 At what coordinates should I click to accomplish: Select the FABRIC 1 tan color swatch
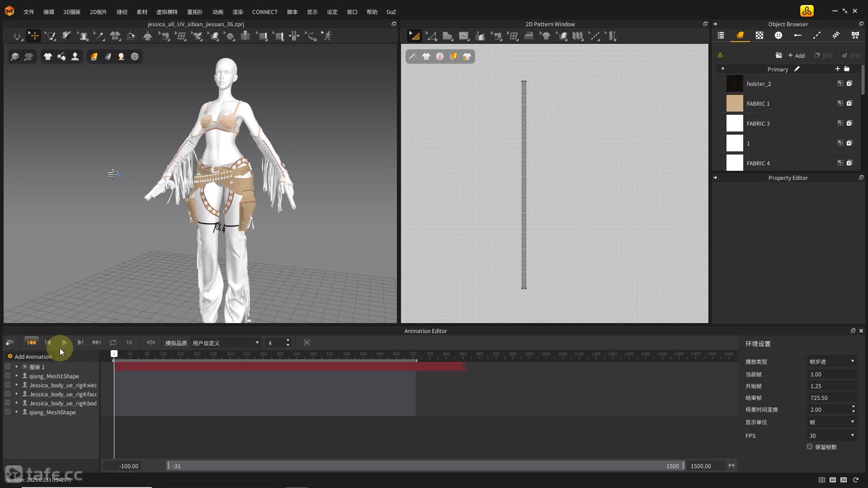(735, 103)
